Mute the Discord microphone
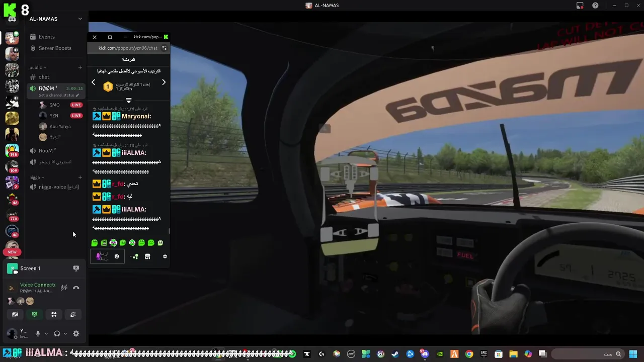 point(37,333)
